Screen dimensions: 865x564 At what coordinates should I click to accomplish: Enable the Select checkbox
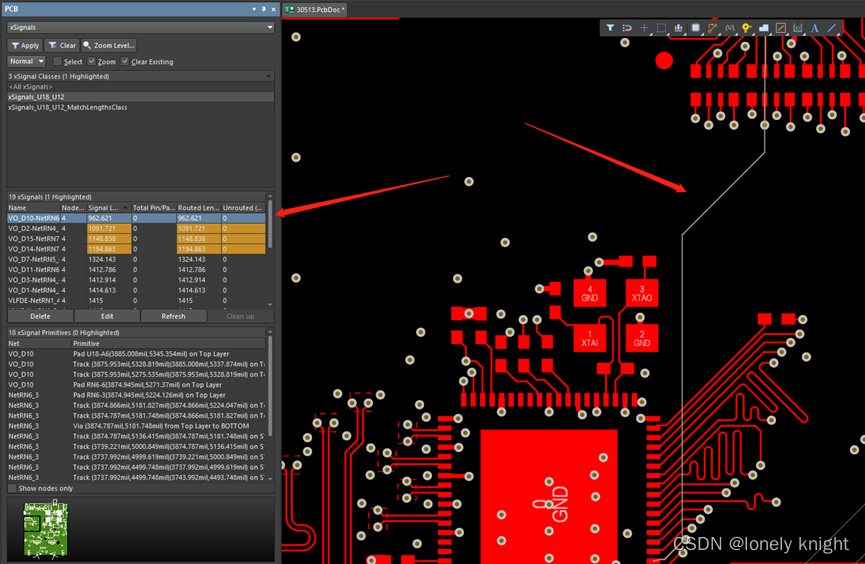pyautogui.click(x=57, y=61)
